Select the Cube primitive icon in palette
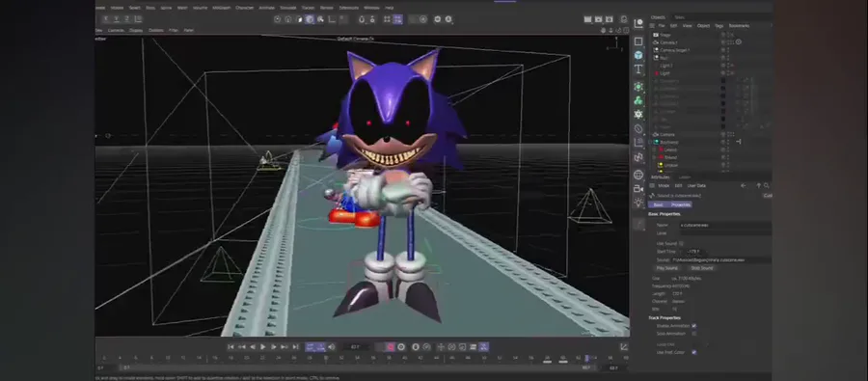The width and height of the screenshot is (868, 381). (638, 55)
